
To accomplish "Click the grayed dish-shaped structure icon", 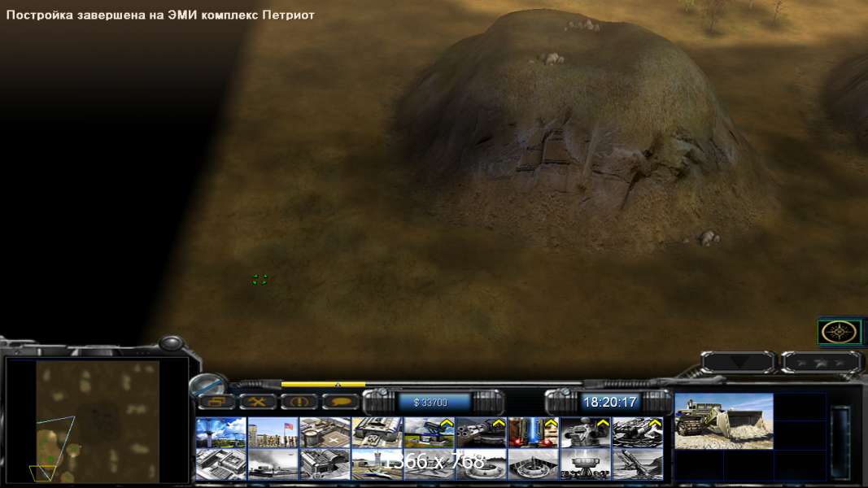I will click(x=585, y=464).
